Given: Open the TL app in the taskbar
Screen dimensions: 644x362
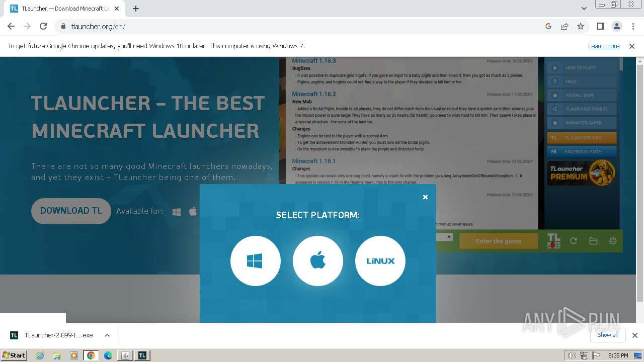Looking at the screenshot, I should (x=142, y=355).
